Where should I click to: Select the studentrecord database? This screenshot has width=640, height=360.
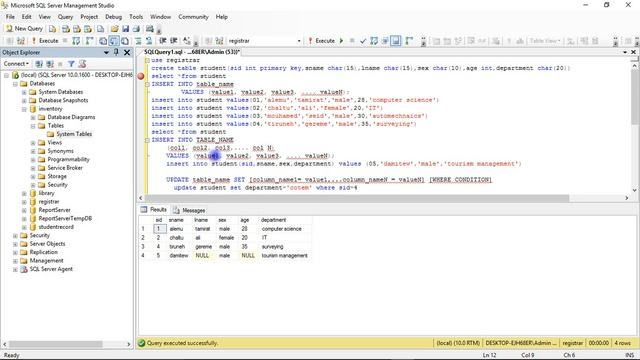(56, 227)
